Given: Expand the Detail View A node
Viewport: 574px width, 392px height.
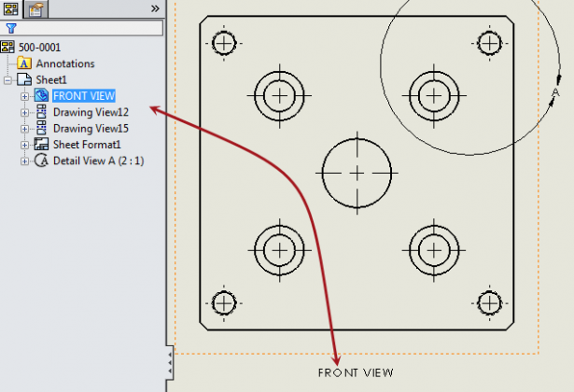Looking at the screenshot, I should click(x=25, y=161).
